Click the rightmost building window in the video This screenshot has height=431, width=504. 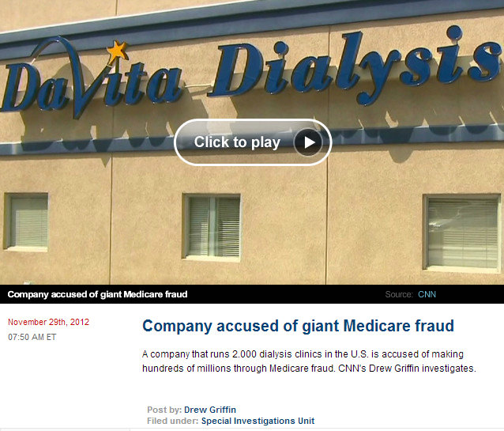coord(461,233)
